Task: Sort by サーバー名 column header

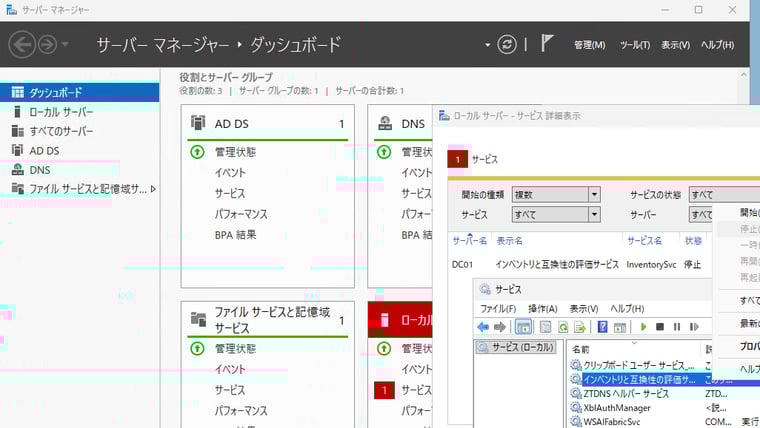Action: (x=469, y=241)
